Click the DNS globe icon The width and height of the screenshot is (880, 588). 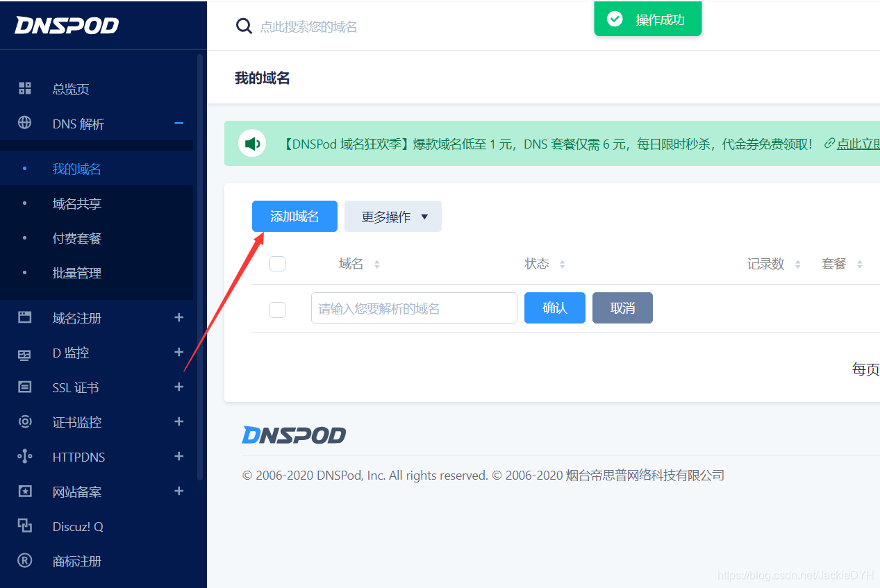click(25, 123)
